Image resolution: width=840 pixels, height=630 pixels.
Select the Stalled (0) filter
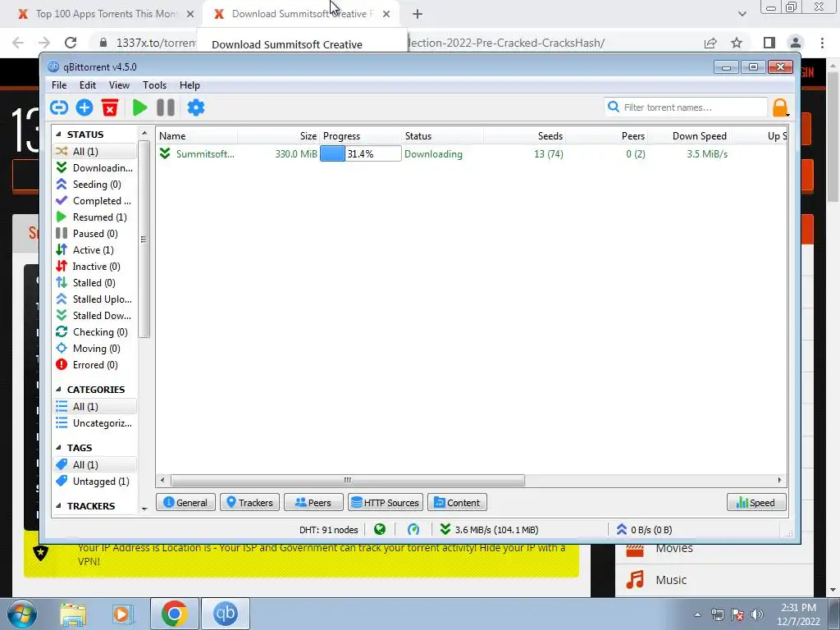point(95,283)
